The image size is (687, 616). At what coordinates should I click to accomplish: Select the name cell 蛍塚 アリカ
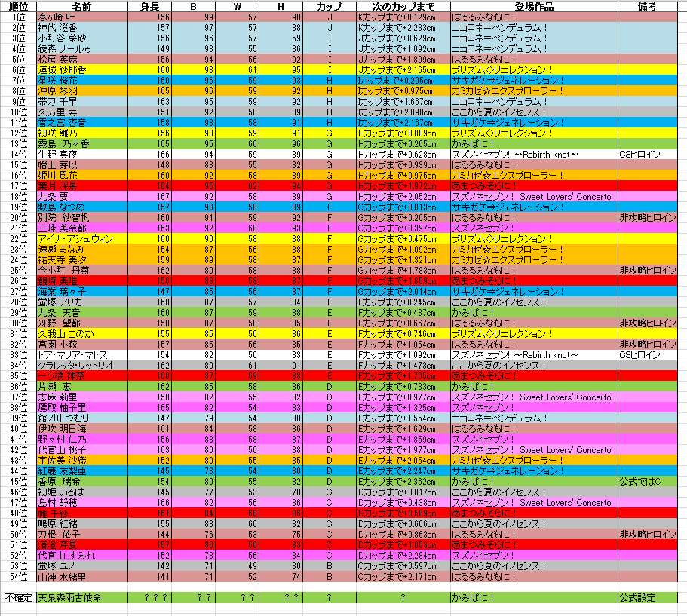82,302
